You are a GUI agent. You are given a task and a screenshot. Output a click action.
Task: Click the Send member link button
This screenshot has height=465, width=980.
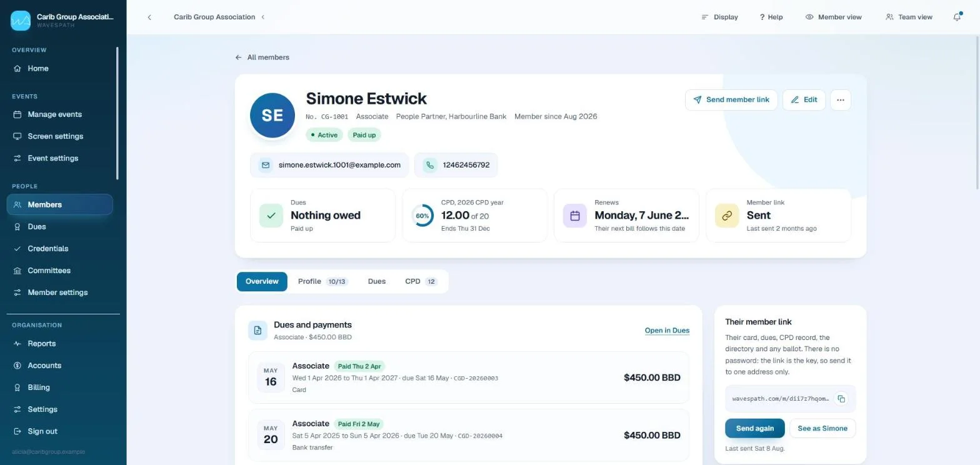pos(731,100)
